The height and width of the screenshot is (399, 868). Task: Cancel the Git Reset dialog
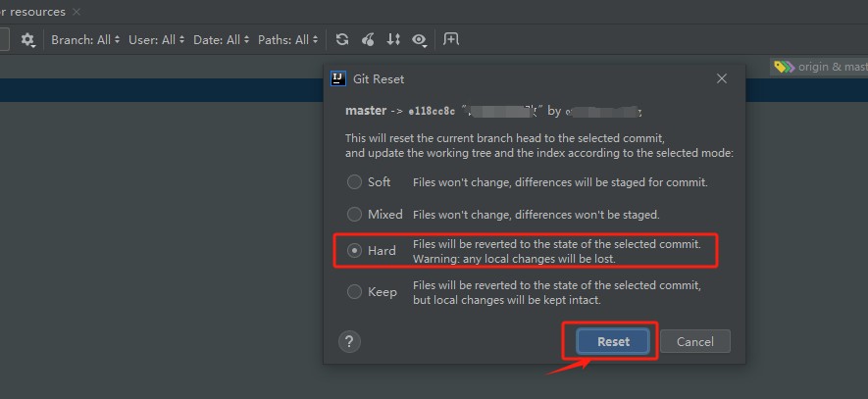[x=694, y=341]
